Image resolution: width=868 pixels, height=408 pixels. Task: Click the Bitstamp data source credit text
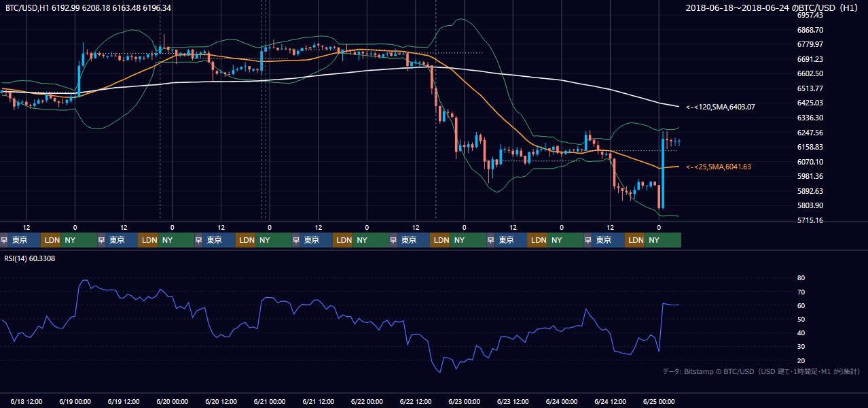point(761,371)
